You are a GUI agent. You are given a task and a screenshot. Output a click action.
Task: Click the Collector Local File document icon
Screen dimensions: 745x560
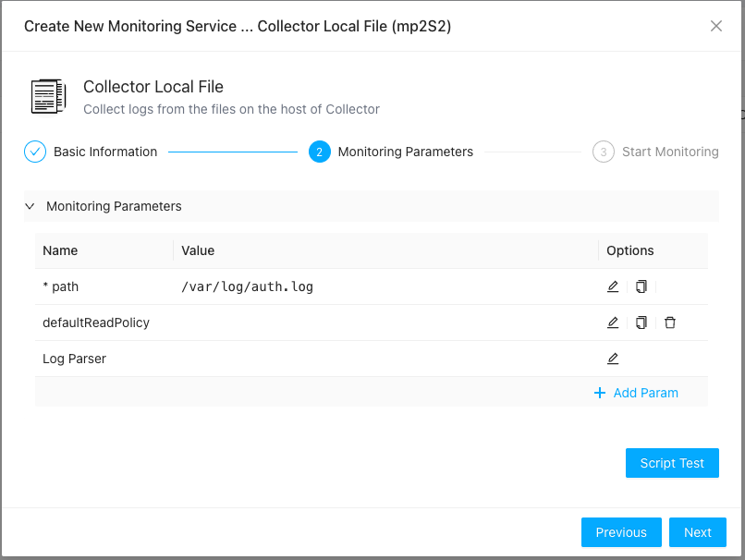click(48, 96)
